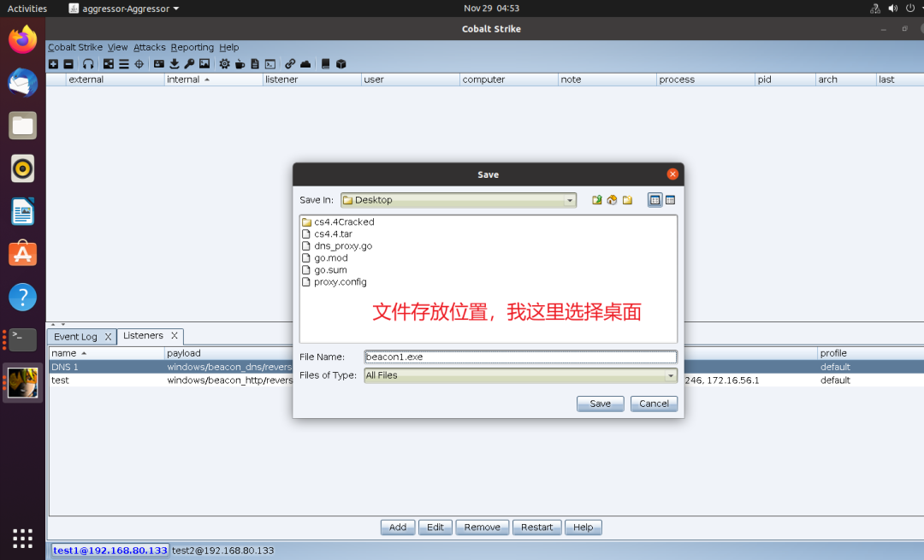
Task: Open Firefox from the Ubuntu dock
Action: (x=22, y=40)
